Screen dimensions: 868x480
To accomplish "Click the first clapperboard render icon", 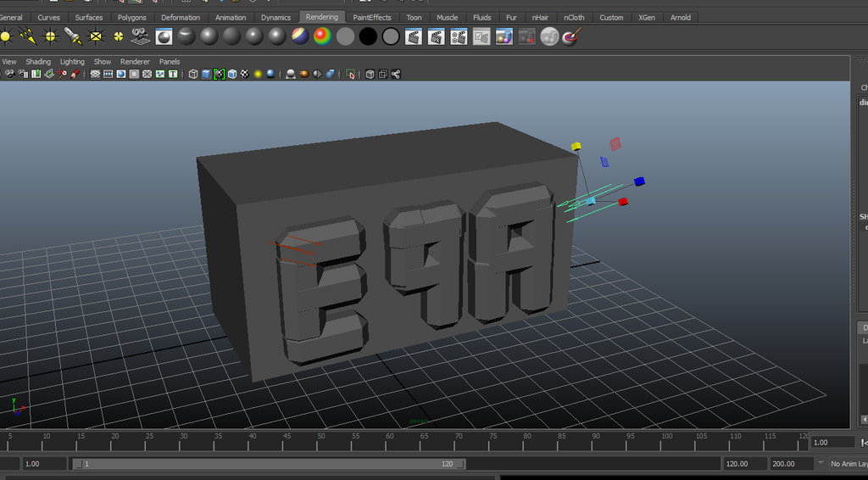I will pos(414,36).
